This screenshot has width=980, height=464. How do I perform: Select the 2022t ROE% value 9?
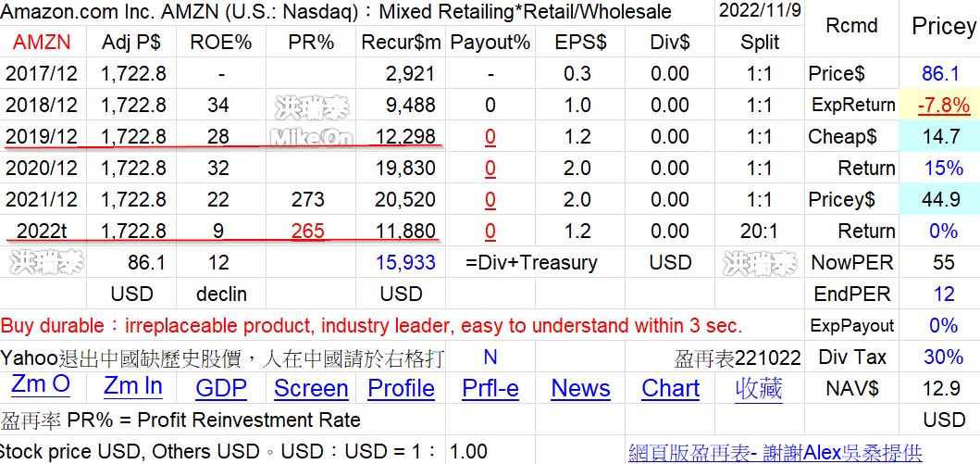(220, 231)
